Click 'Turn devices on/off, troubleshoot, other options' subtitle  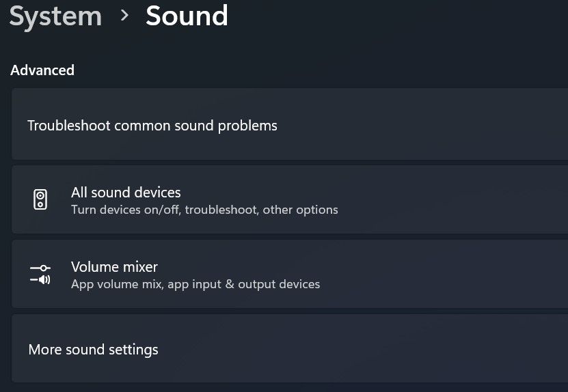pyautogui.click(x=204, y=210)
